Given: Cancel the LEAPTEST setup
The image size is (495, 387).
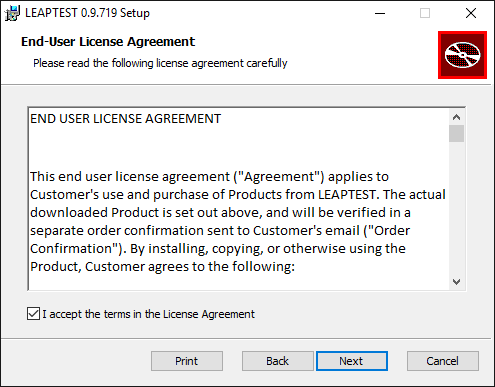Looking at the screenshot, I should pyautogui.click(x=443, y=361).
